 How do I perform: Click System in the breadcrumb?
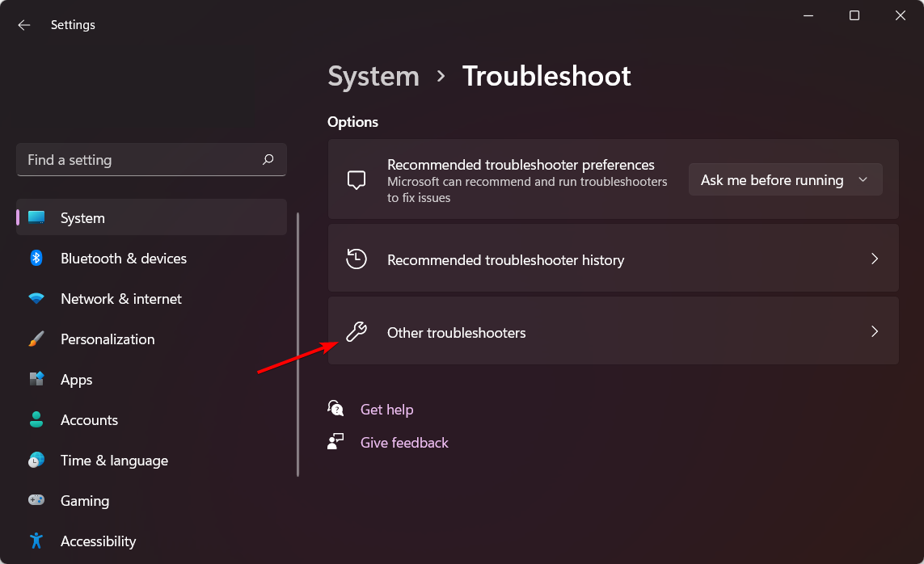click(x=373, y=77)
